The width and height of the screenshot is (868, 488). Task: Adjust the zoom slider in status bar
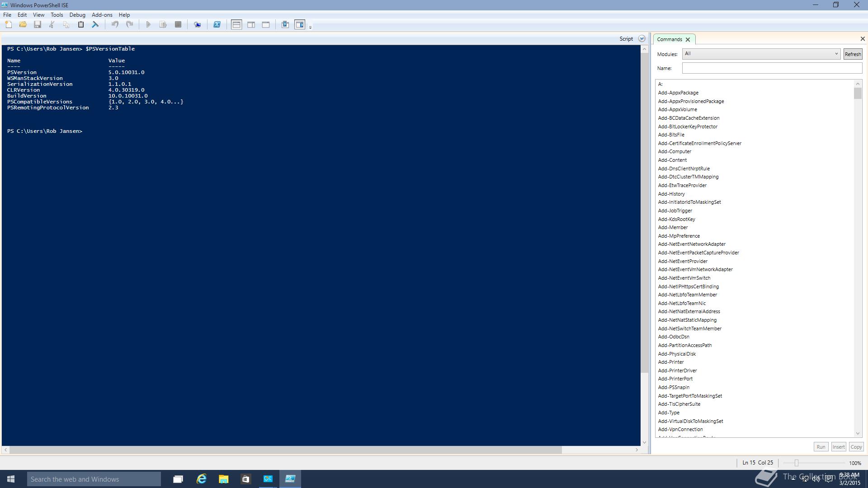(797, 463)
